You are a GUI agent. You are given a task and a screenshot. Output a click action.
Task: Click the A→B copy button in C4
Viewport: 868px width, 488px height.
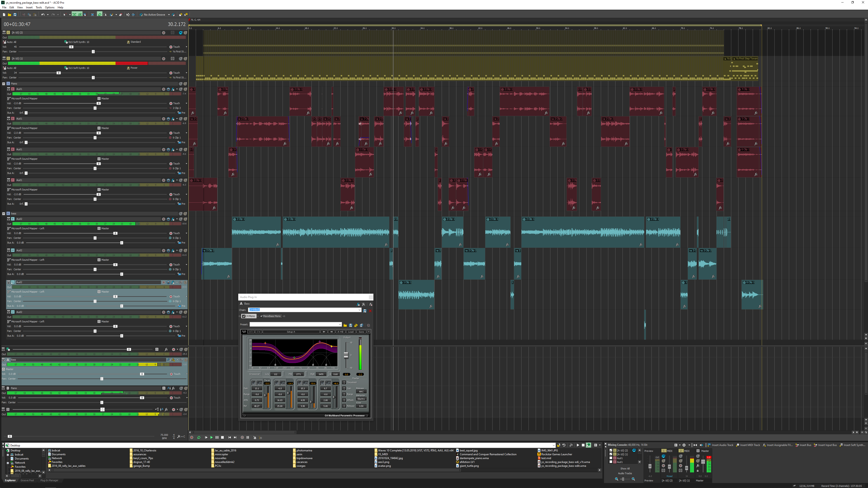340,332
